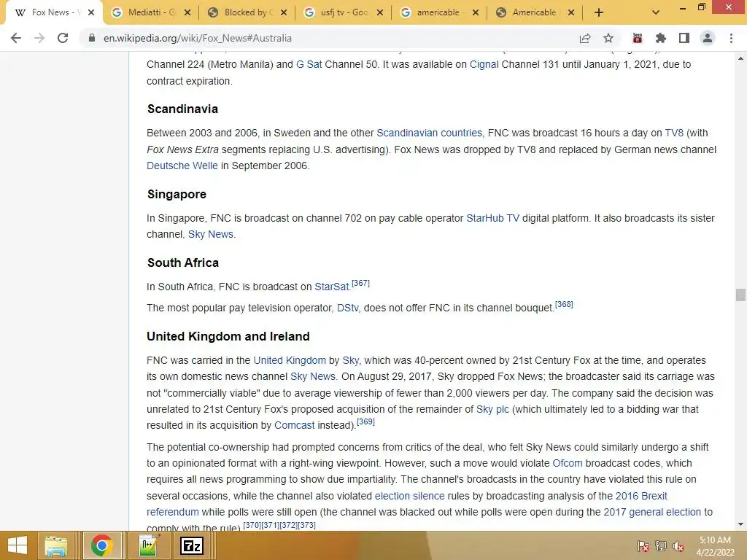The height and width of the screenshot is (560, 747).
Task: Open the Sky News link in Singapore section
Action: point(211,234)
